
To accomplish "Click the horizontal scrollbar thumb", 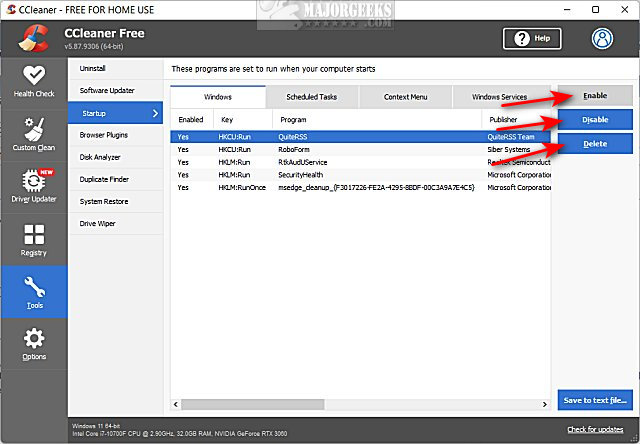I will coord(253,404).
